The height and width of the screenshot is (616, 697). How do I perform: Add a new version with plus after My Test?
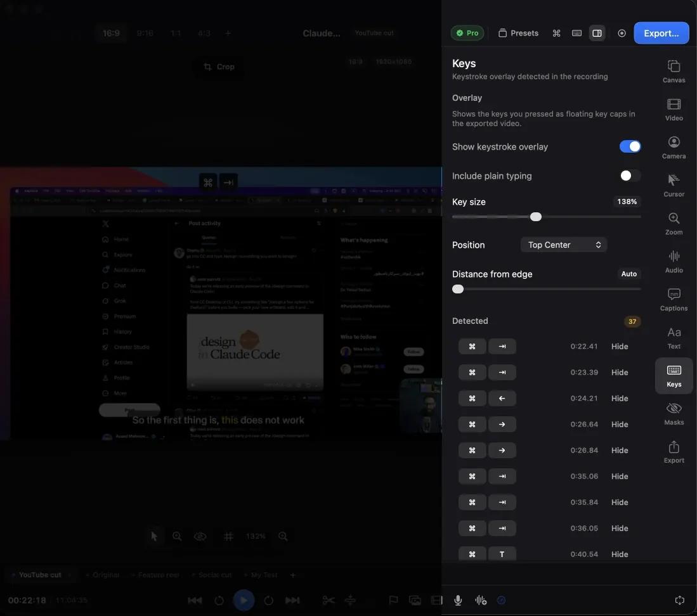click(292, 575)
